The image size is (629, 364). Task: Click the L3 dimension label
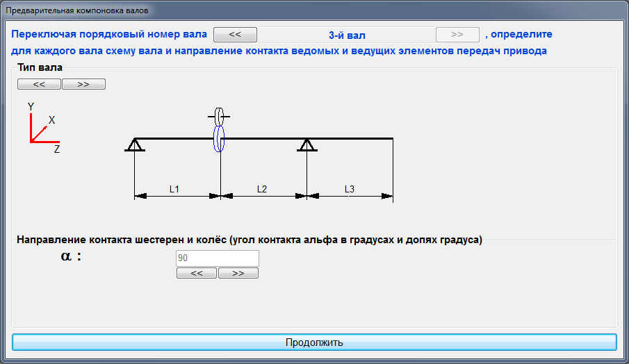[x=350, y=189]
